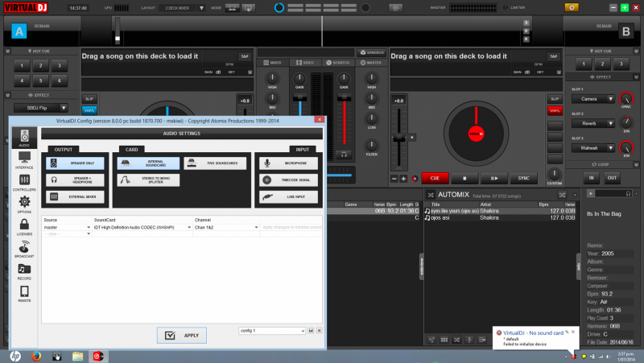This screenshot has height=363, width=644.
Task: Toggle Slip mode on deck A
Action: (89, 98)
